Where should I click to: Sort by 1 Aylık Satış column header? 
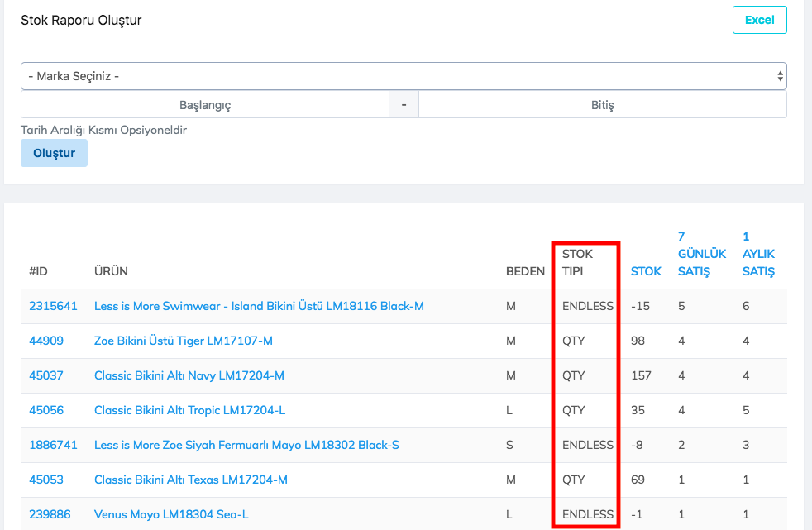758,254
